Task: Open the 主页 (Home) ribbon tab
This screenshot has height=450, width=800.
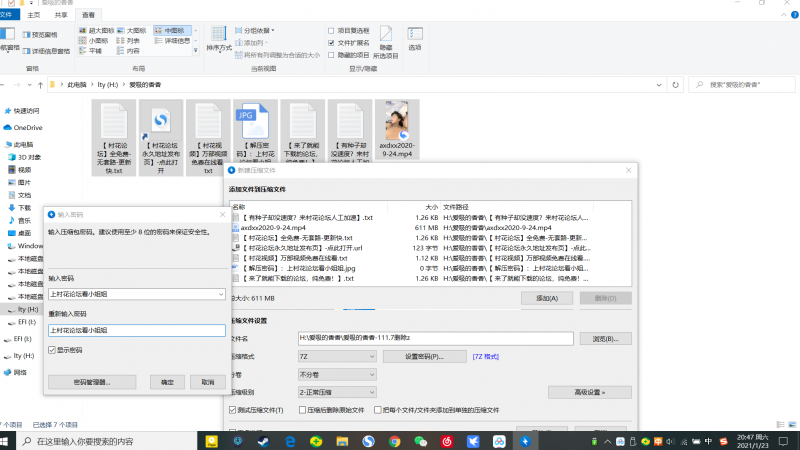Action: [34, 15]
